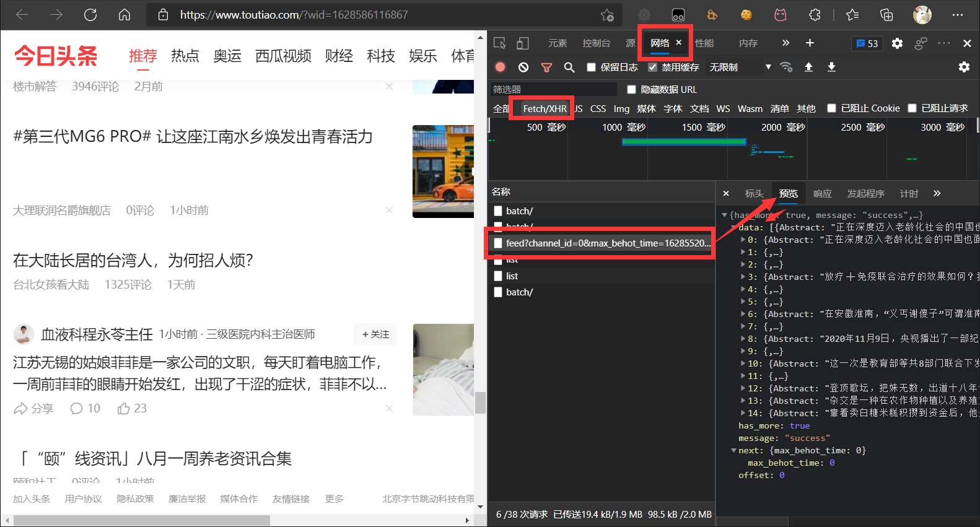Open the browser home page icon

[x=125, y=14]
